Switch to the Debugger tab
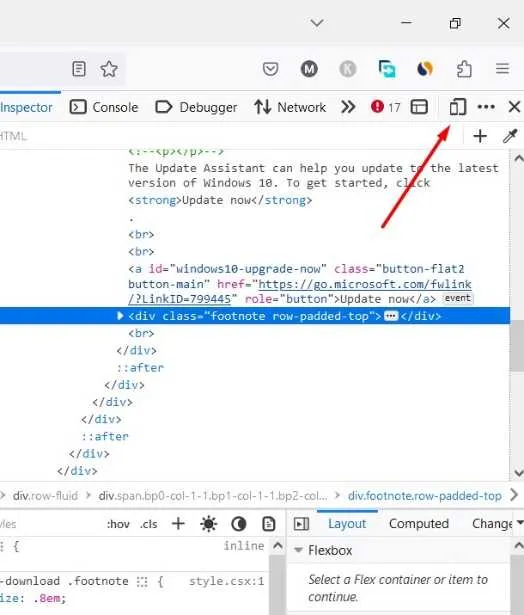Screen dimensions: 524x615 [x=196, y=107]
